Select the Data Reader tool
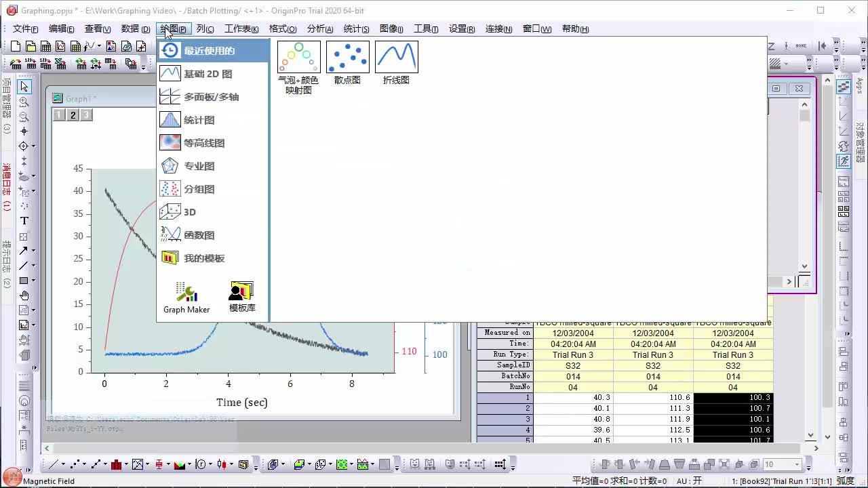Image resolution: width=868 pixels, height=488 pixels. tap(24, 146)
